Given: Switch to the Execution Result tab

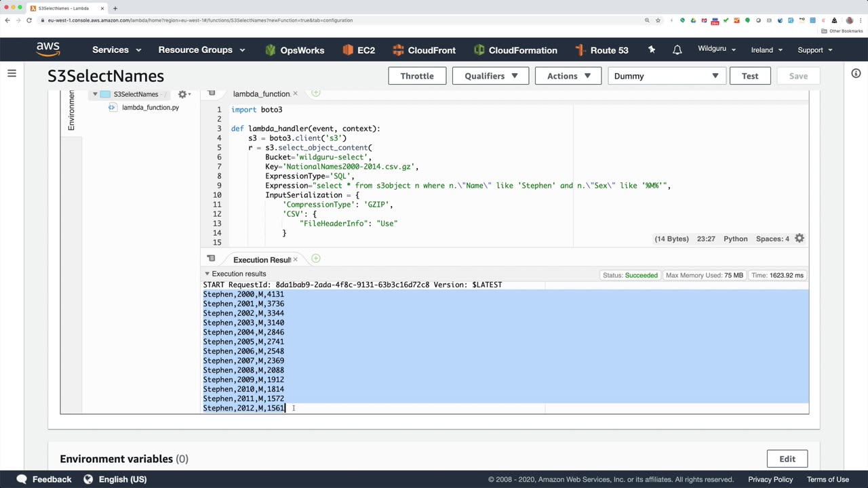Looking at the screenshot, I should tap(261, 260).
